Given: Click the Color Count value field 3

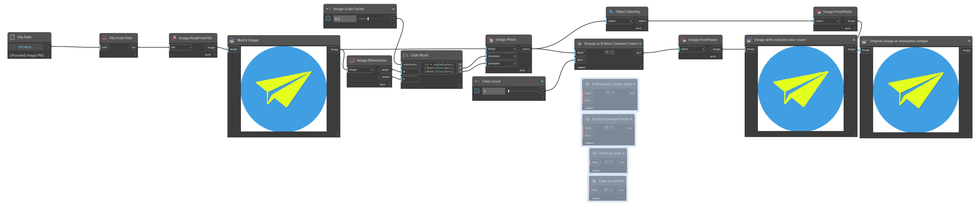Looking at the screenshot, I should click(x=493, y=91).
